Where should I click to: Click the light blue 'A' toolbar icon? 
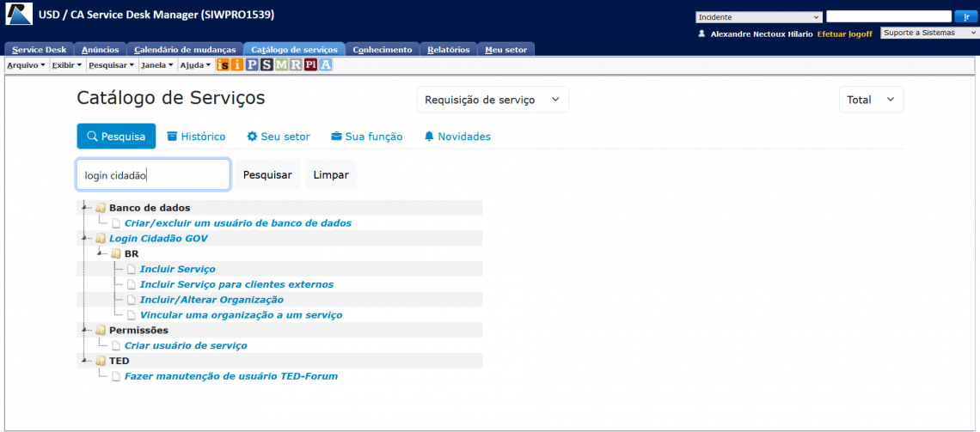click(x=326, y=64)
